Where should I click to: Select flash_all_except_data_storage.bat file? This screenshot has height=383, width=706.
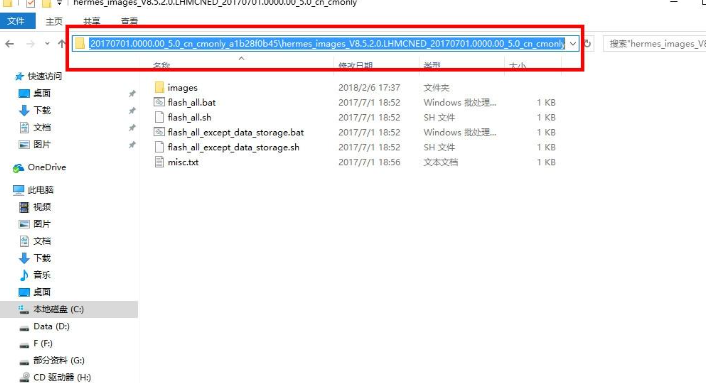(x=235, y=132)
